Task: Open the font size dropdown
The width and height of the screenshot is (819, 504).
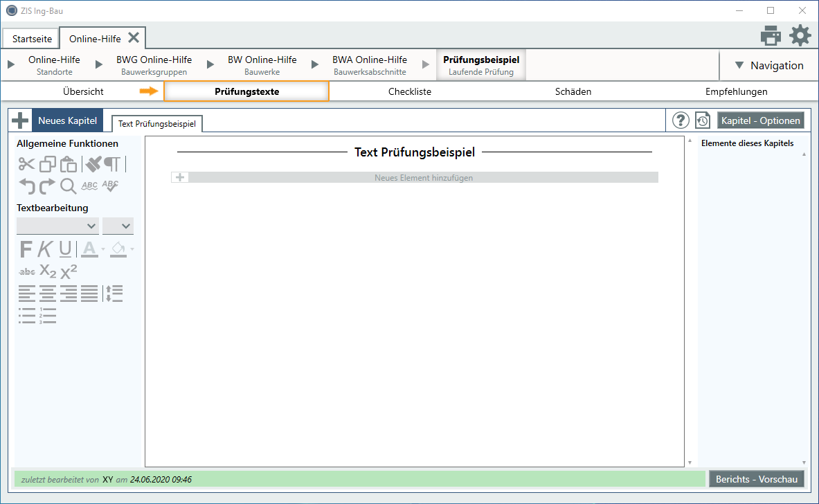Action: tap(118, 226)
